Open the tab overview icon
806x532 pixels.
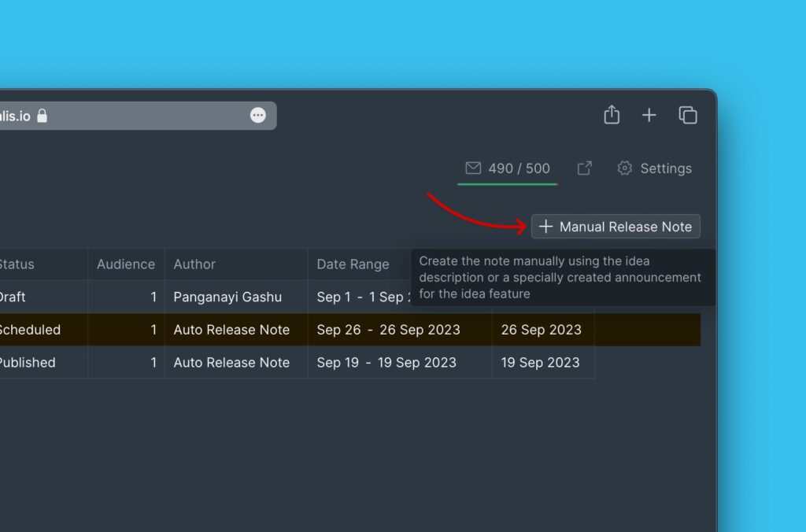[x=687, y=115]
